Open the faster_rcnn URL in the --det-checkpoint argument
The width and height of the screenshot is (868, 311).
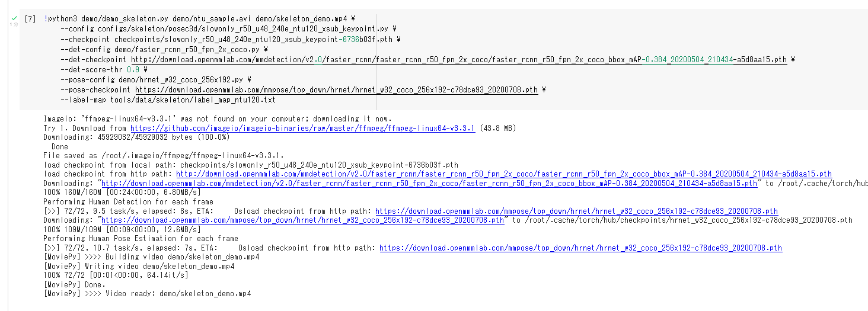tap(459, 60)
